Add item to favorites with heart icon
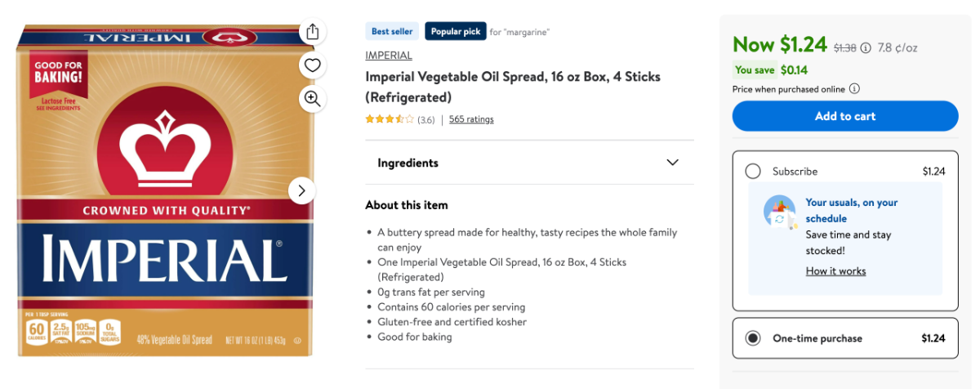Screen dimensions: 980x389 [x=312, y=65]
